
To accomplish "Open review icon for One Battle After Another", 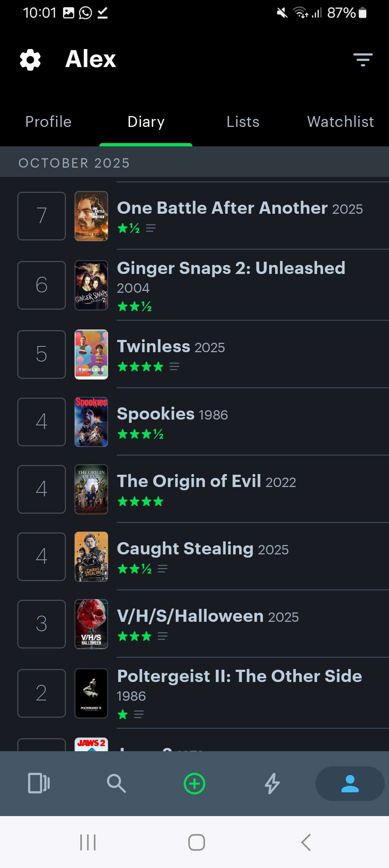I will 151,228.
